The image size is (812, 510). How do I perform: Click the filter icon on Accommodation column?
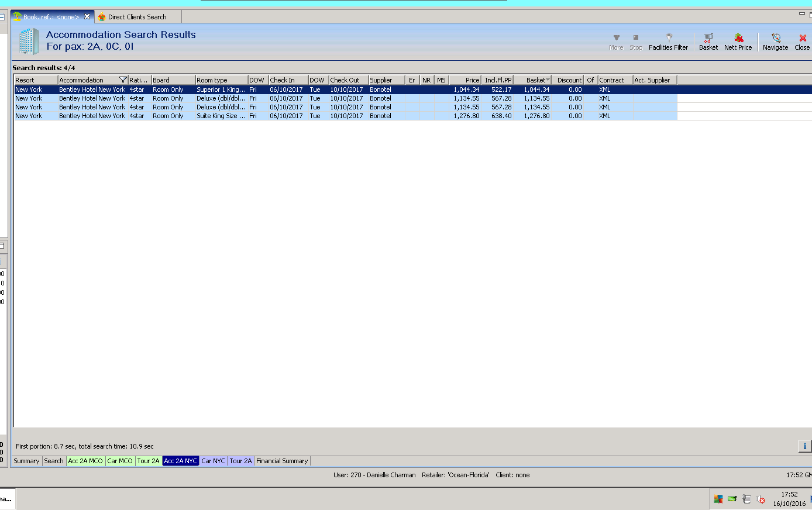coord(123,80)
